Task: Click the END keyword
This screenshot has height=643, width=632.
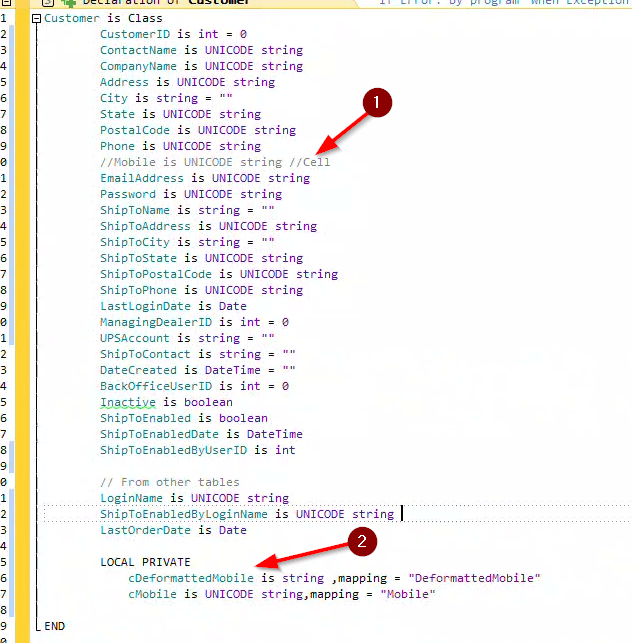Action: pos(55,626)
